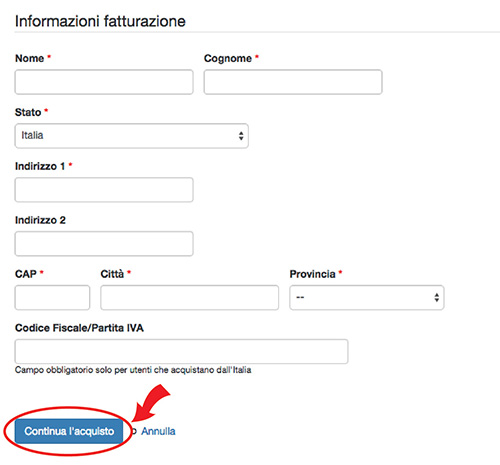Viewport: 500px width, 465px height.
Task: Select the Indirizzo 1 text field
Action: click(104, 190)
